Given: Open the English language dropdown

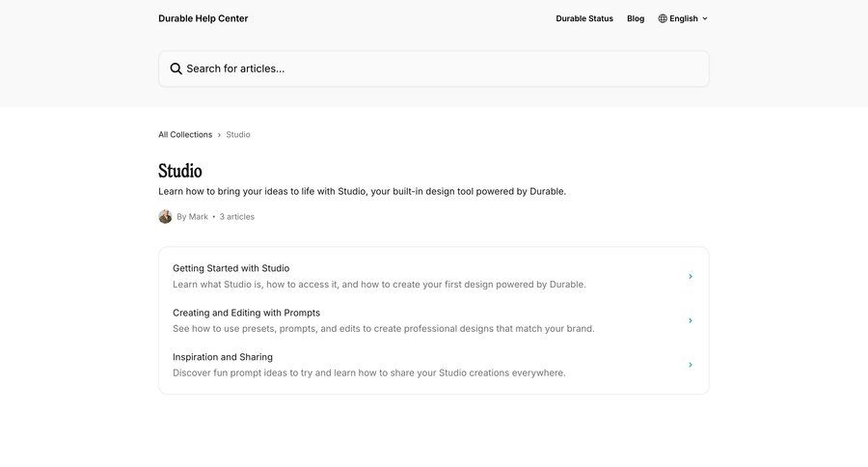Looking at the screenshot, I should pos(684,18).
